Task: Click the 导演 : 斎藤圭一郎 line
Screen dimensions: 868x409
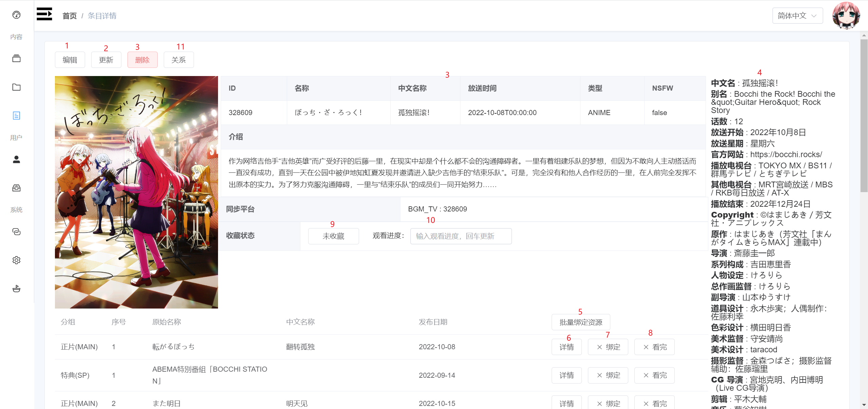Action: pyautogui.click(x=743, y=253)
